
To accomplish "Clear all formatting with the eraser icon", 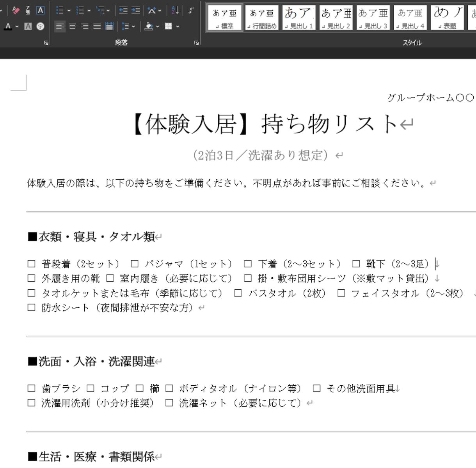I will point(16,11).
